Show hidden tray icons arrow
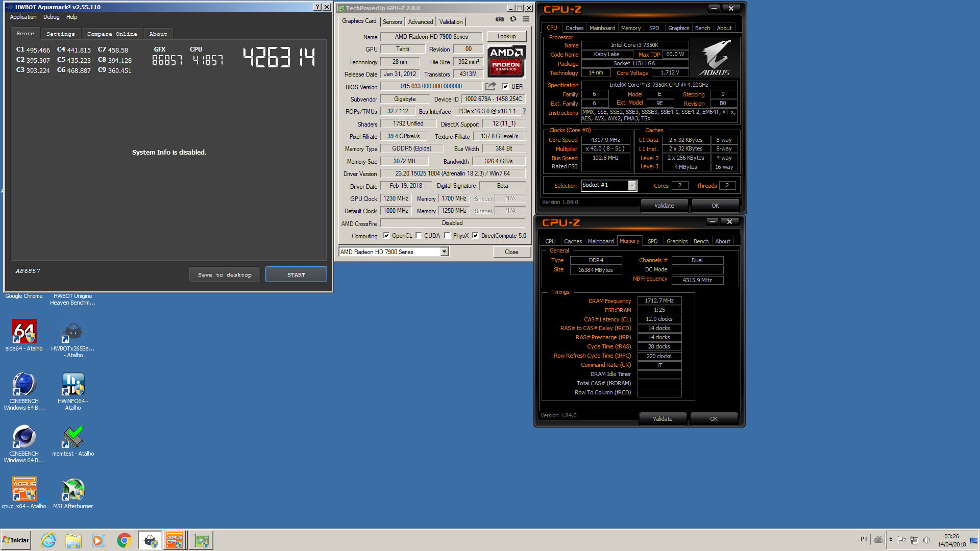980x551 pixels. coord(891,540)
